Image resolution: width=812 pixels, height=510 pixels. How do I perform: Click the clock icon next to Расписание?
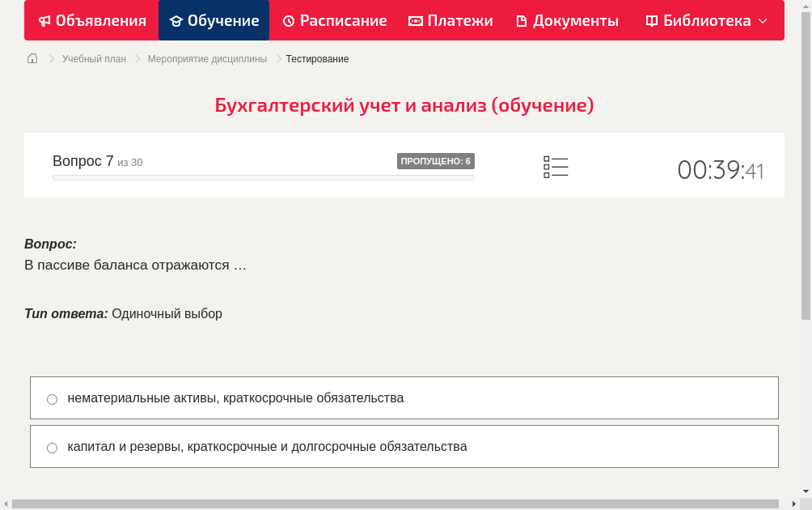(288, 20)
